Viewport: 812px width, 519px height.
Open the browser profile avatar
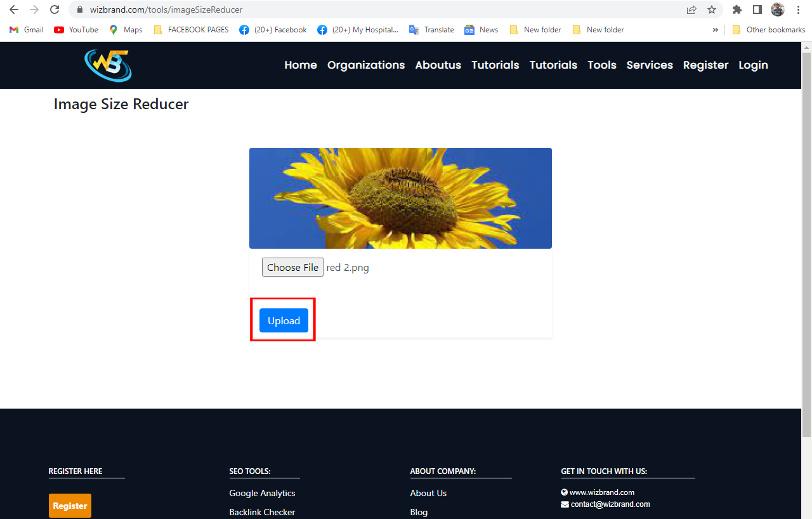tap(777, 10)
